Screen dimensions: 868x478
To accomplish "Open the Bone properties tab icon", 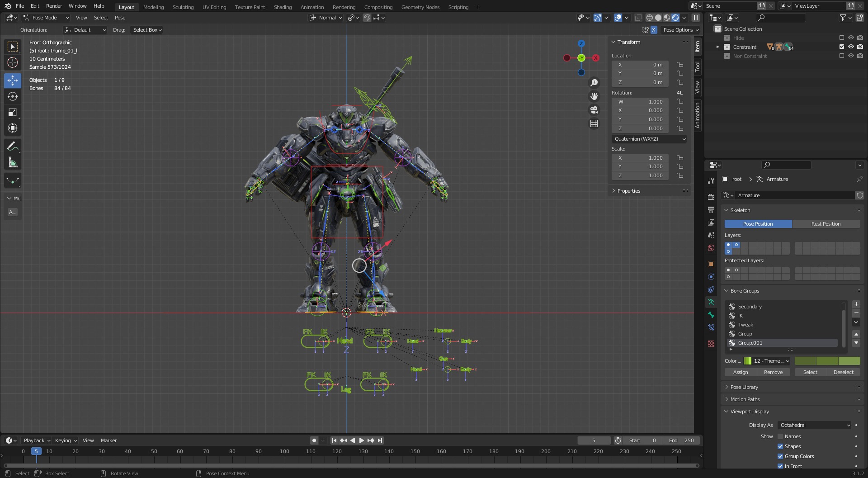I will pyautogui.click(x=711, y=315).
